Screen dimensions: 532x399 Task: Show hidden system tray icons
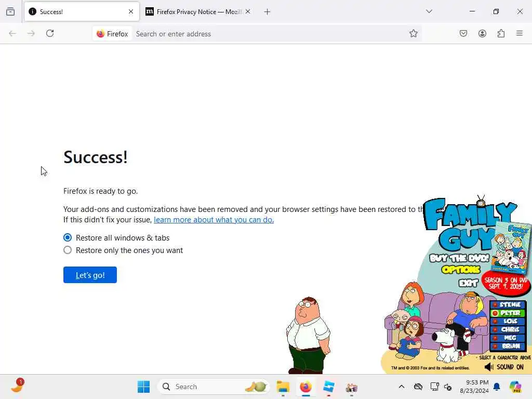pos(402,387)
